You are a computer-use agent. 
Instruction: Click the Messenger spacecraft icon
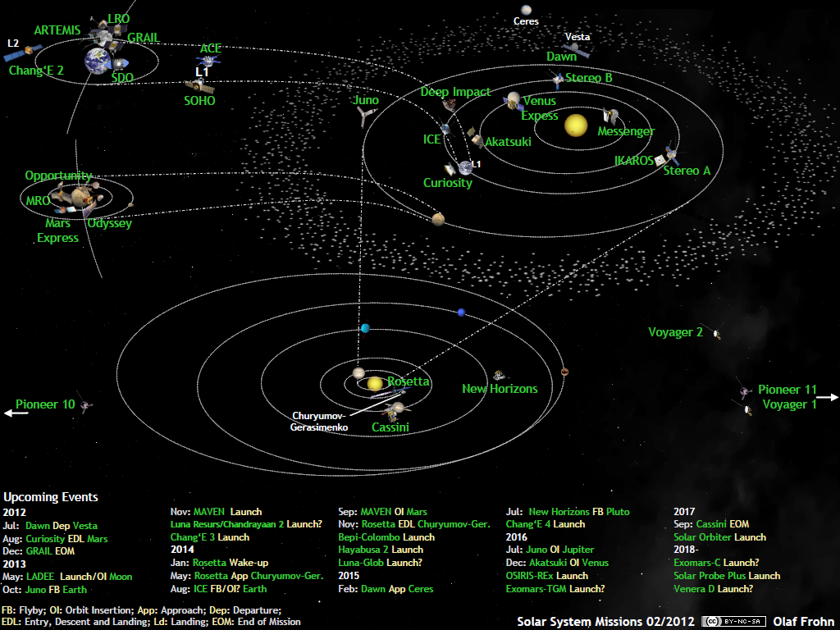pyautogui.click(x=610, y=116)
